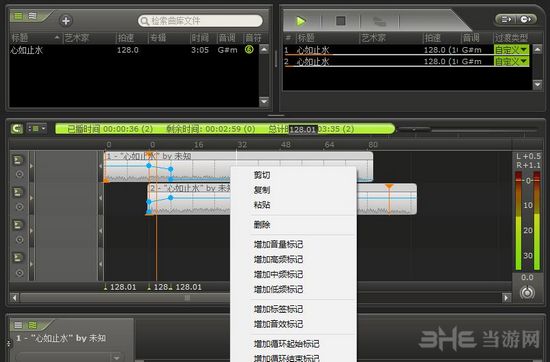Click the 128.01 BPM value in the time bar
This screenshot has width=550, height=362.
[x=303, y=129]
